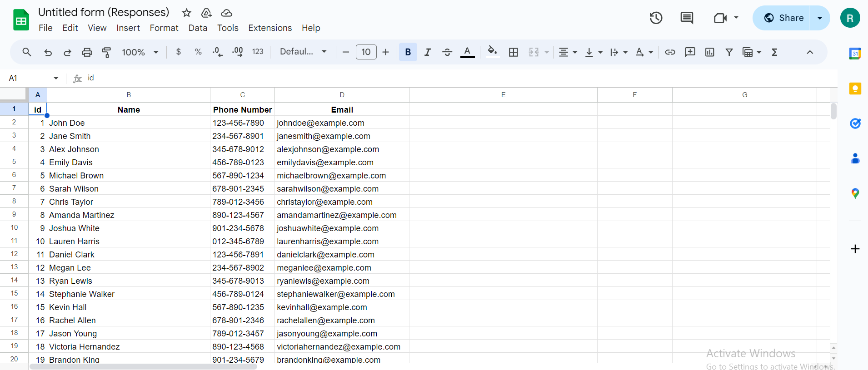Click the insert chart icon

709,52
